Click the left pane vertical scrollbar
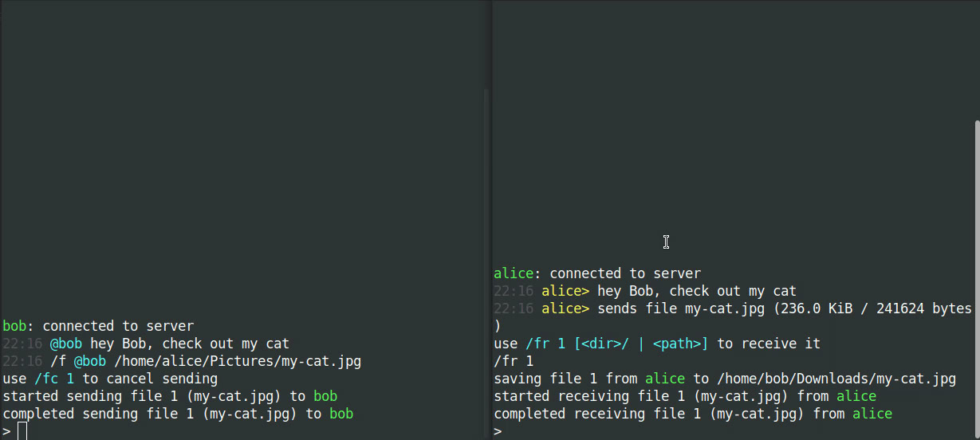 487,263
